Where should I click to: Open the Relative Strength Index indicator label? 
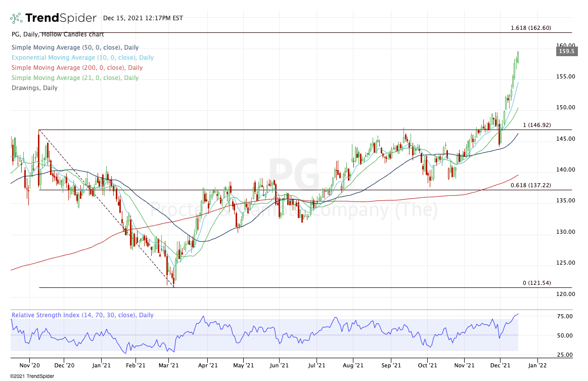[x=82, y=315]
